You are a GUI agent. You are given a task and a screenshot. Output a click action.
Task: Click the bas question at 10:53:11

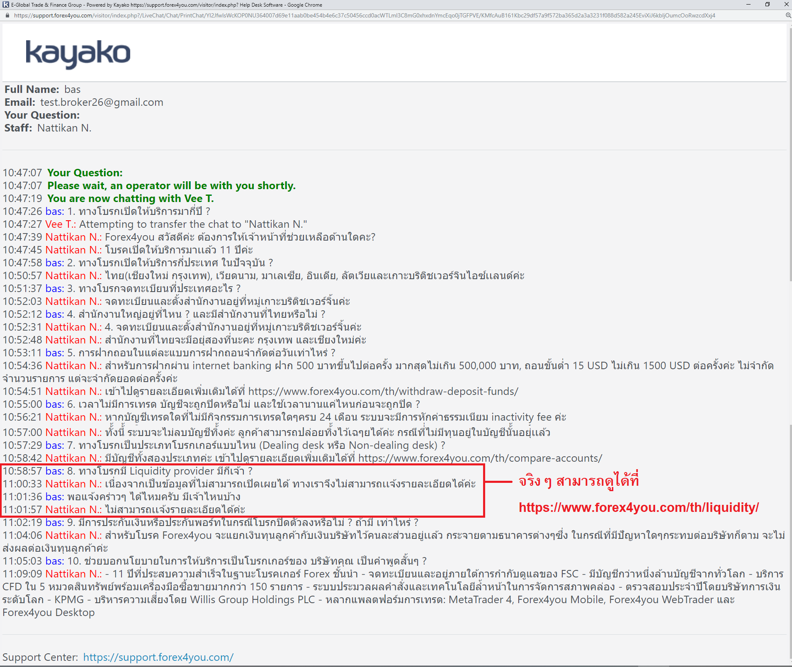[169, 353]
